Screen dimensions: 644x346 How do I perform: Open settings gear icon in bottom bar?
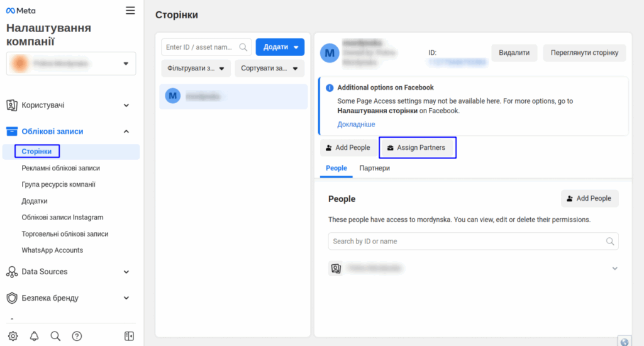tap(13, 336)
